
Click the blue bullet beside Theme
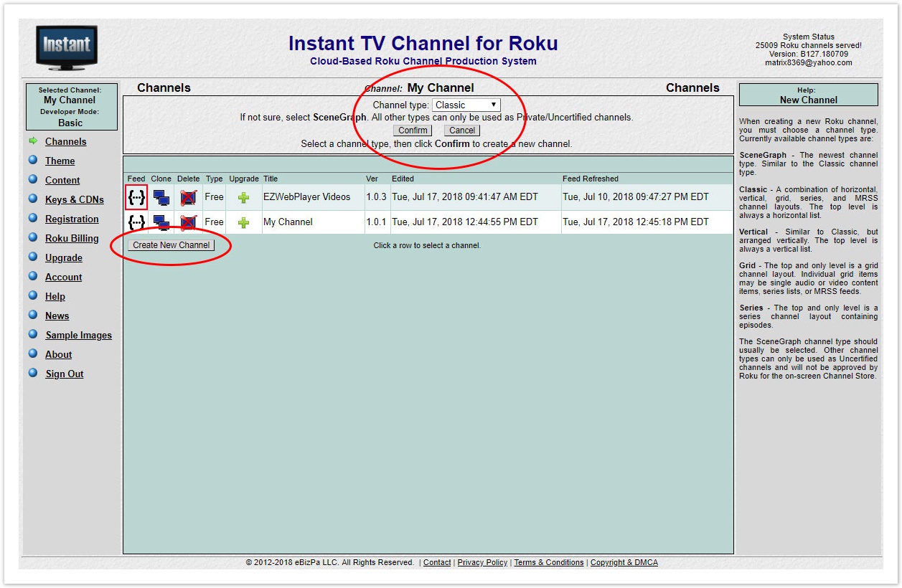click(x=33, y=160)
